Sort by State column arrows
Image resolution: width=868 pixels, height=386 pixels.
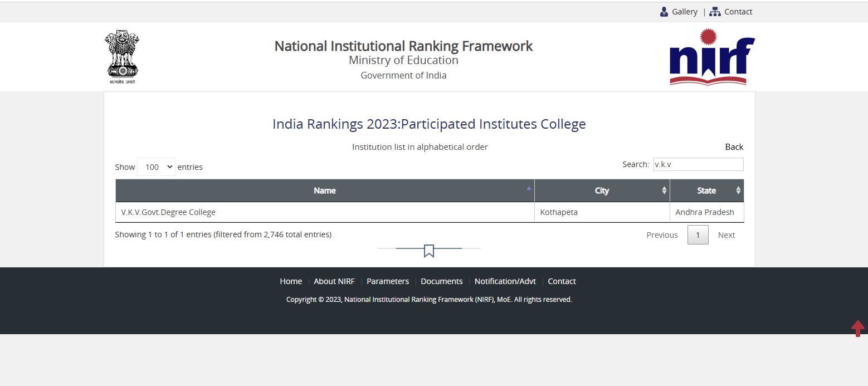(x=738, y=190)
